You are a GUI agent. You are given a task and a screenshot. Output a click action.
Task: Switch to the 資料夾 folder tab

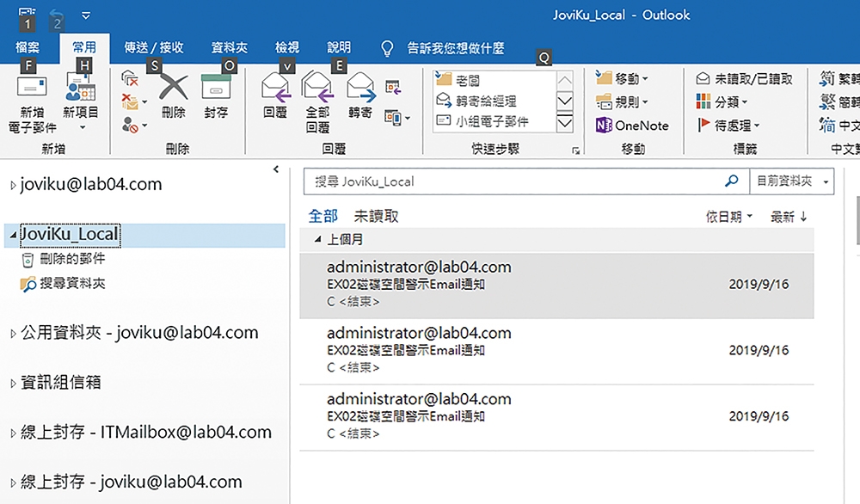click(230, 48)
